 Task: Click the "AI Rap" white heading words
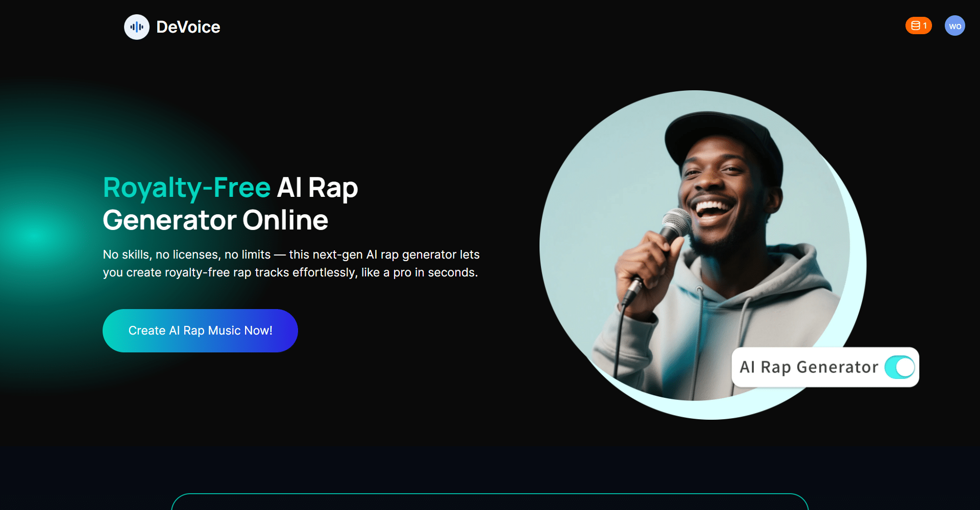[317, 188]
